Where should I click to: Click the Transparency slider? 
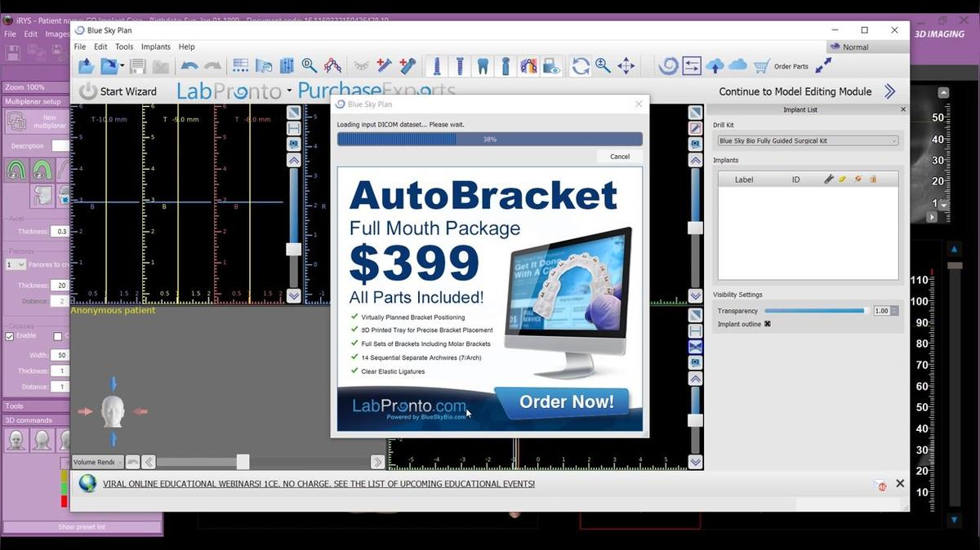[x=817, y=311]
